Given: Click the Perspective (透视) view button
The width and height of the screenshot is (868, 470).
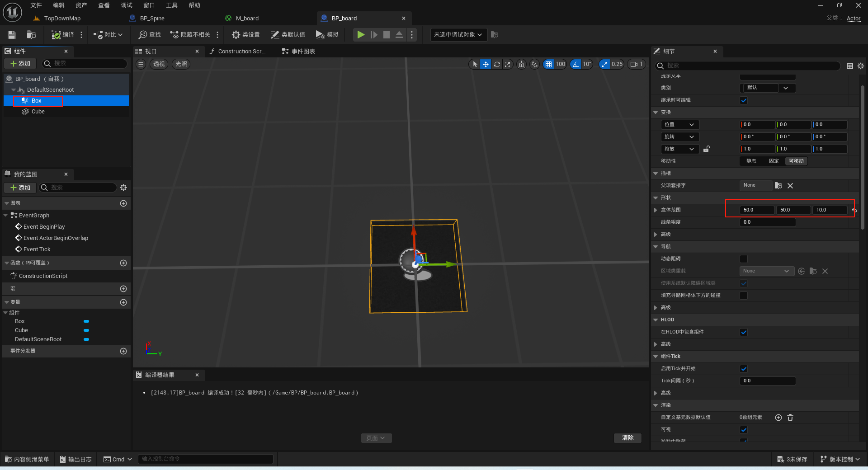Looking at the screenshot, I should point(159,64).
